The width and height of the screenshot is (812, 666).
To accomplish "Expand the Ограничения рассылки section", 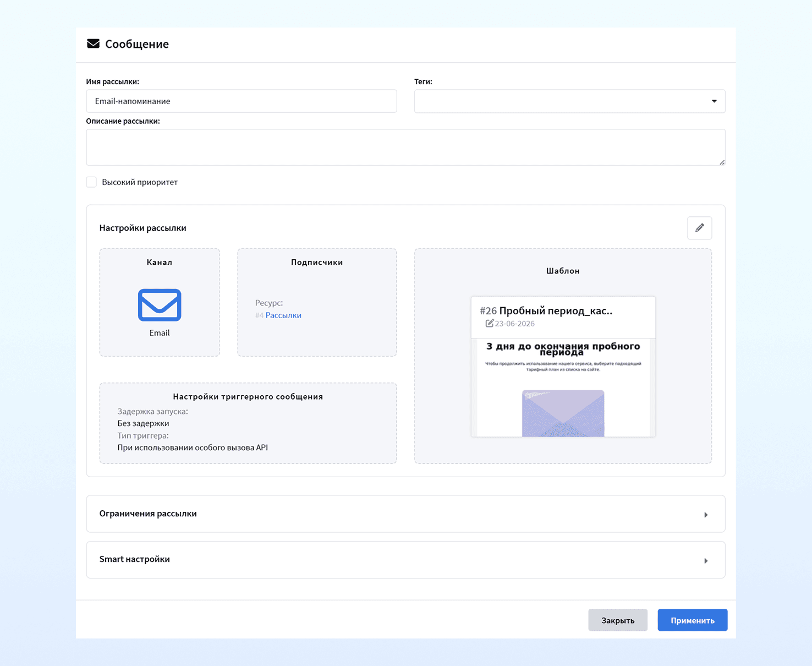I will point(405,514).
